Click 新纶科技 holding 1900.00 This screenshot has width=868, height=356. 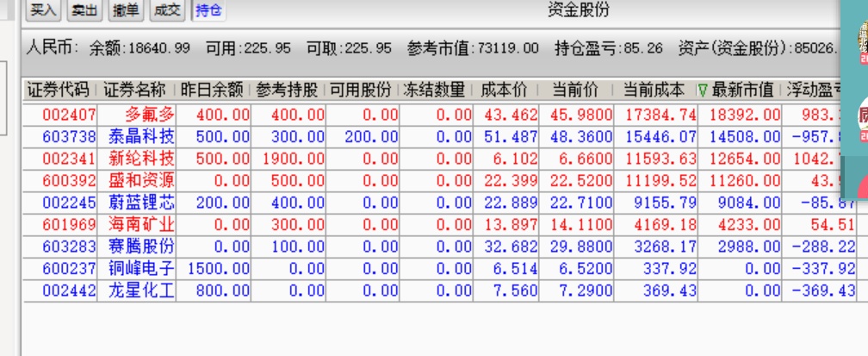[294, 159]
